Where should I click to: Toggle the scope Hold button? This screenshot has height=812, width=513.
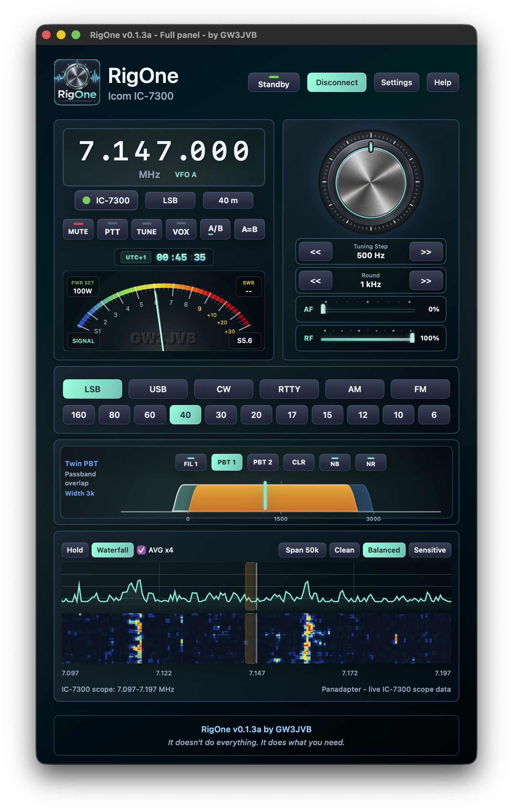(x=75, y=550)
